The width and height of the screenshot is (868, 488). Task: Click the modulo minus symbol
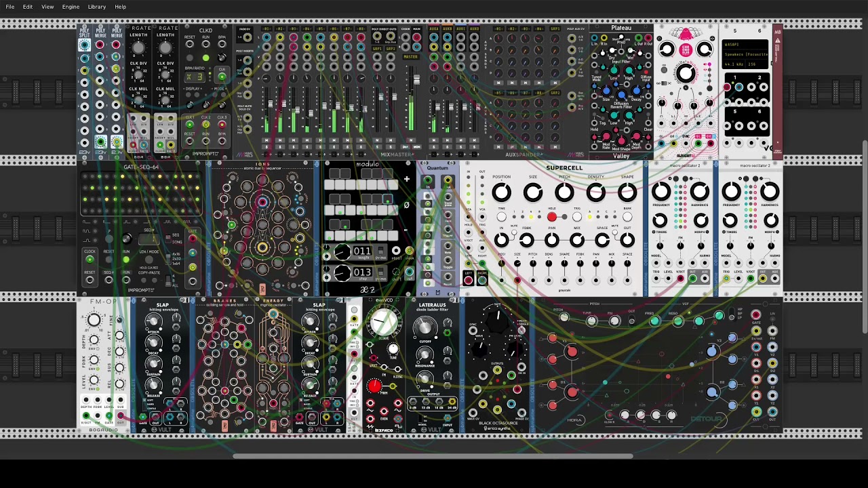click(406, 230)
